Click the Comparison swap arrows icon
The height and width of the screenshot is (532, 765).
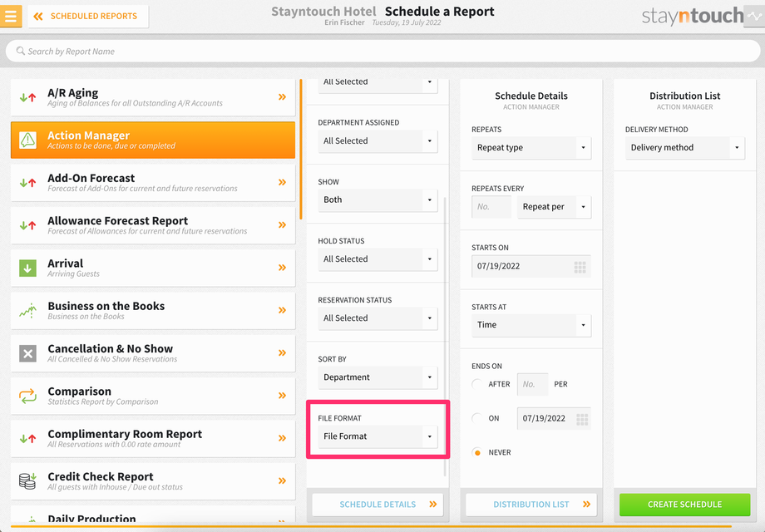pyautogui.click(x=27, y=396)
